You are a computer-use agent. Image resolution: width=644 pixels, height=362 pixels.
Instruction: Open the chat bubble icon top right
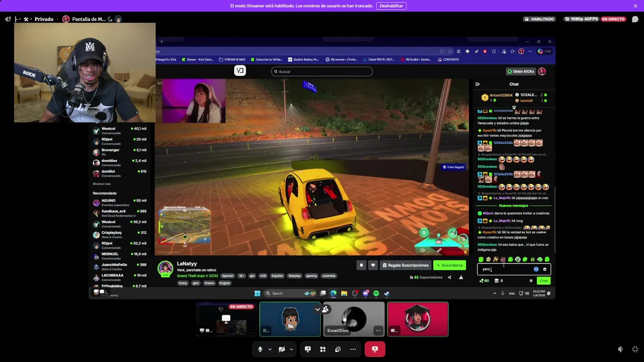(x=635, y=19)
